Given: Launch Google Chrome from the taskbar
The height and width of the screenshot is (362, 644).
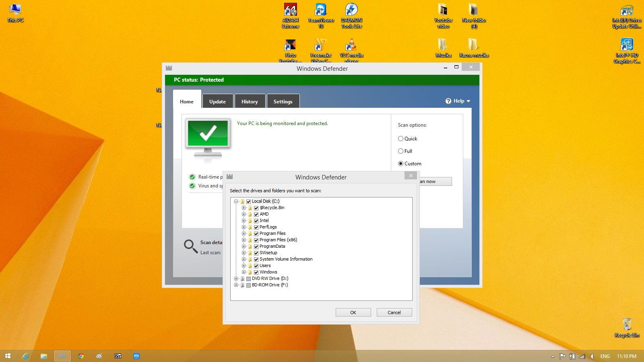Looking at the screenshot, I should click(x=81, y=356).
